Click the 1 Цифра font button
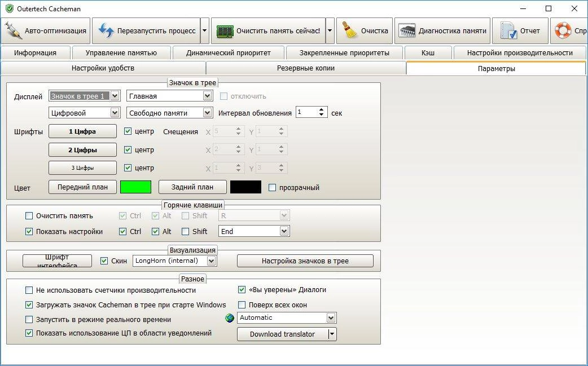The width and height of the screenshot is (588, 366). [82, 131]
